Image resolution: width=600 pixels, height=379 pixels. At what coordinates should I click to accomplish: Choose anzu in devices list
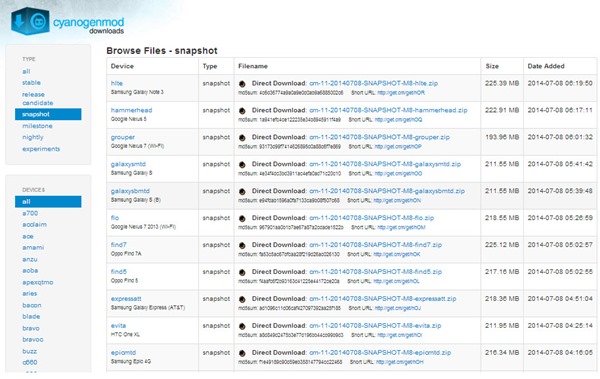click(x=30, y=259)
